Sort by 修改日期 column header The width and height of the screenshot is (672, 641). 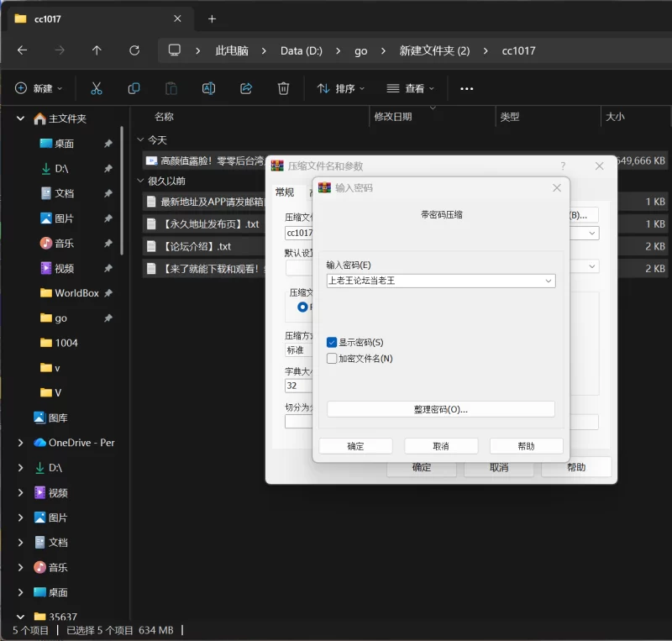click(392, 117)
